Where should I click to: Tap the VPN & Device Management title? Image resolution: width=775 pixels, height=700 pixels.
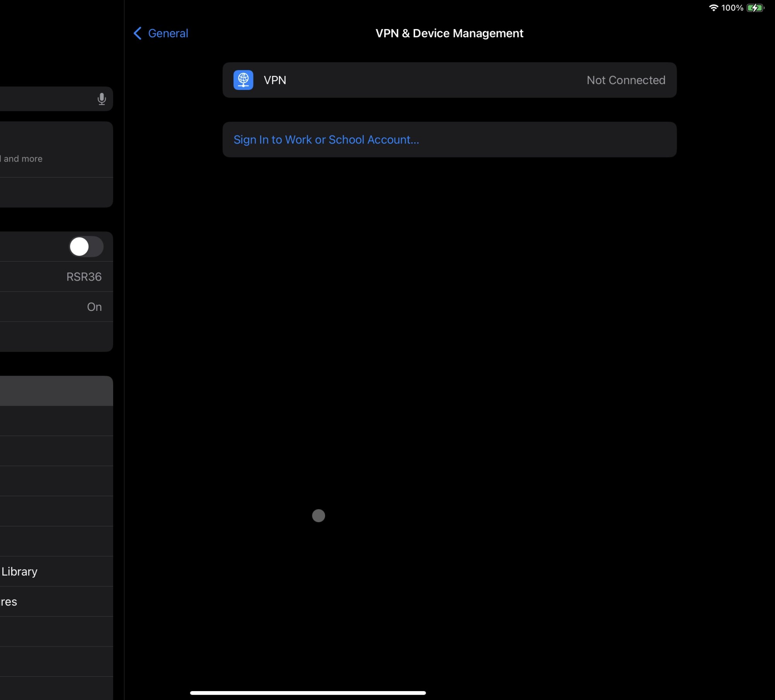pos(449,33)
